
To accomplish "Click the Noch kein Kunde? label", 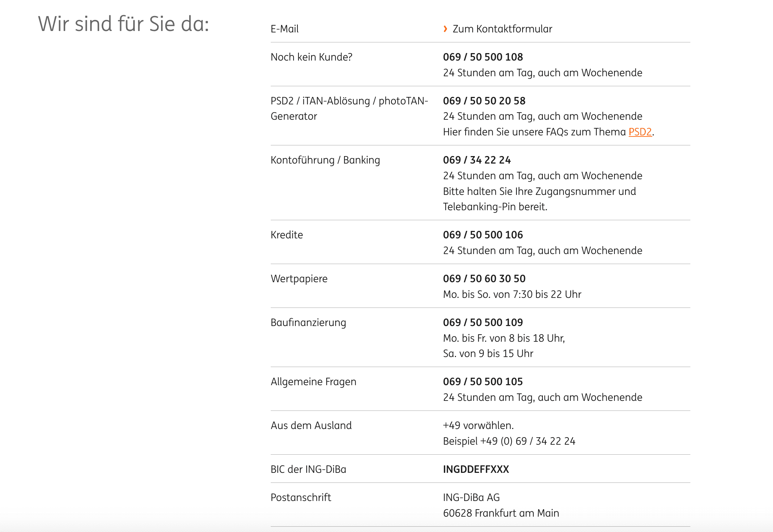I will 311,57.
